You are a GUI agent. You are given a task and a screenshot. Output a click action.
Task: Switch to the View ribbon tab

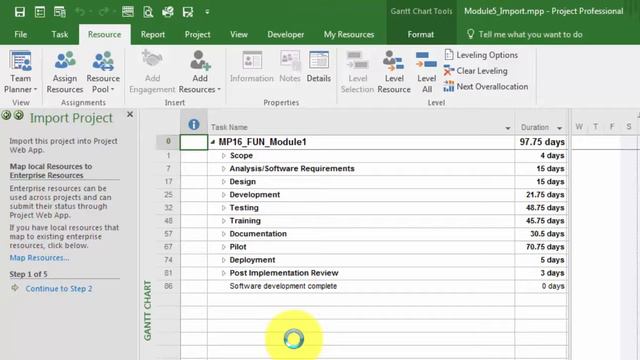[239, 34]
